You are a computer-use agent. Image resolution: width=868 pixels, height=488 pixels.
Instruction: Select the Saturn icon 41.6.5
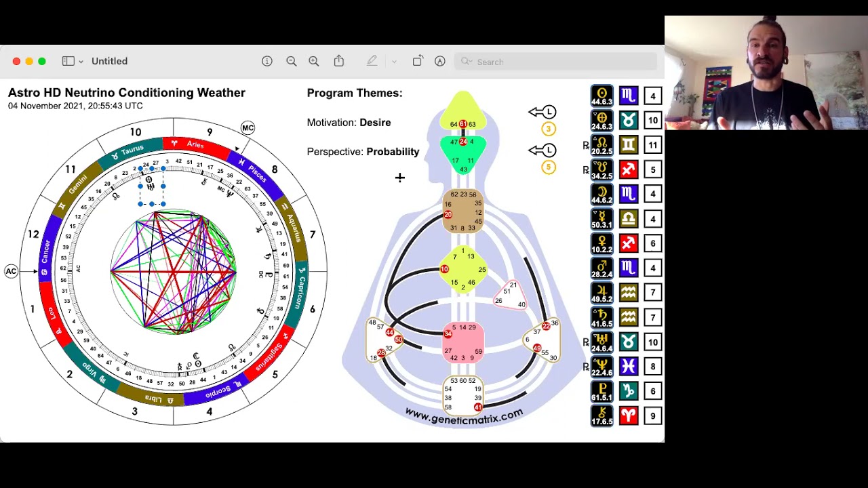[x=601, y=317]
